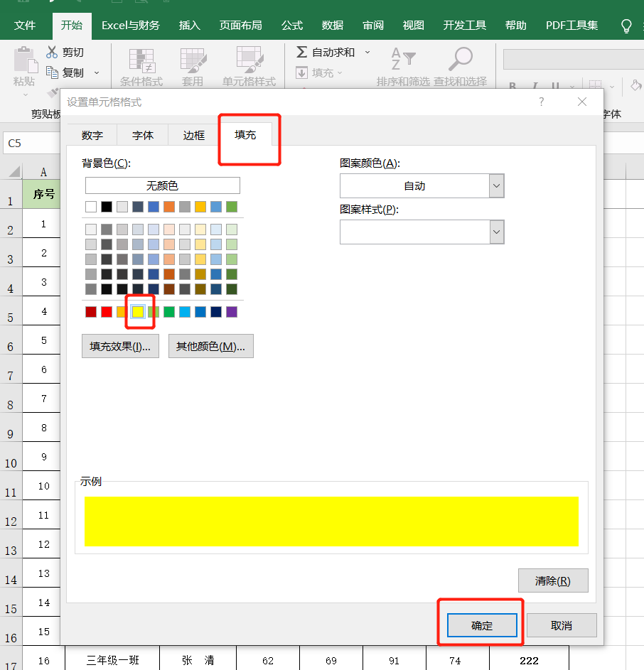Open the 字体 dialog tab
The height and width of the screenshot is (670, 644).
[x=143, y=136]
